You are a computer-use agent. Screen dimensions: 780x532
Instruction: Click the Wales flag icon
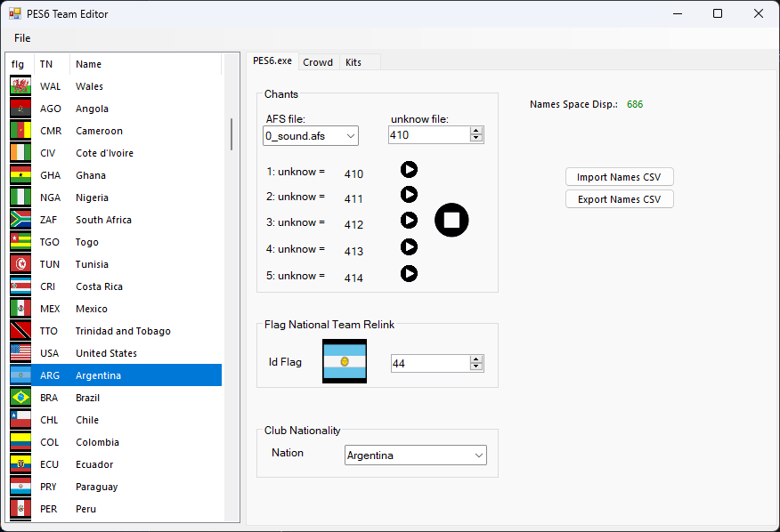point(20,86)
